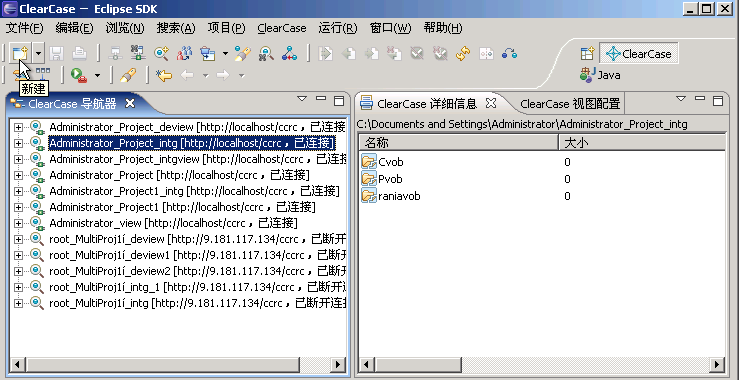Maximize the ClearCase navigator panel
Viewport: 739px width, 380px height.
339,100
